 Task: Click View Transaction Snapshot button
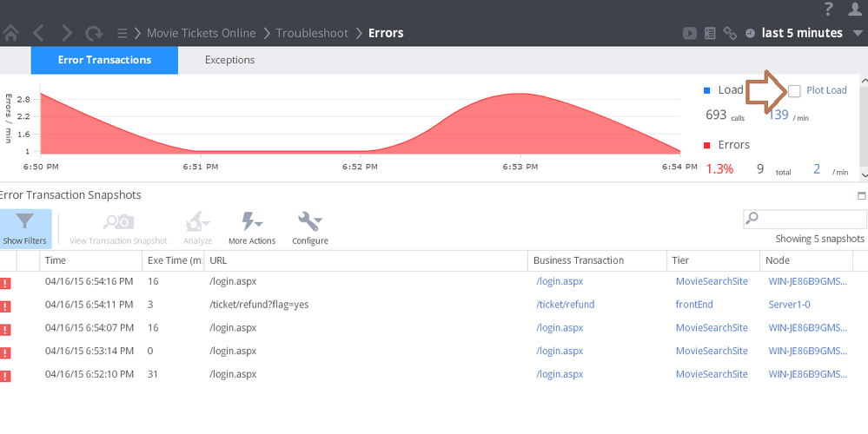point(118,229)
